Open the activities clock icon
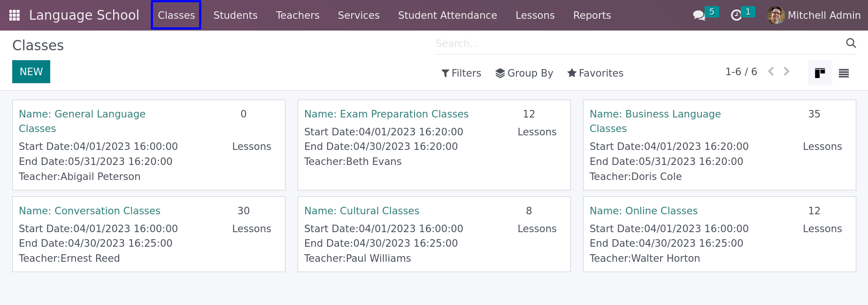The width and height of the screenshot is (868, 305). tap(737, 15)
